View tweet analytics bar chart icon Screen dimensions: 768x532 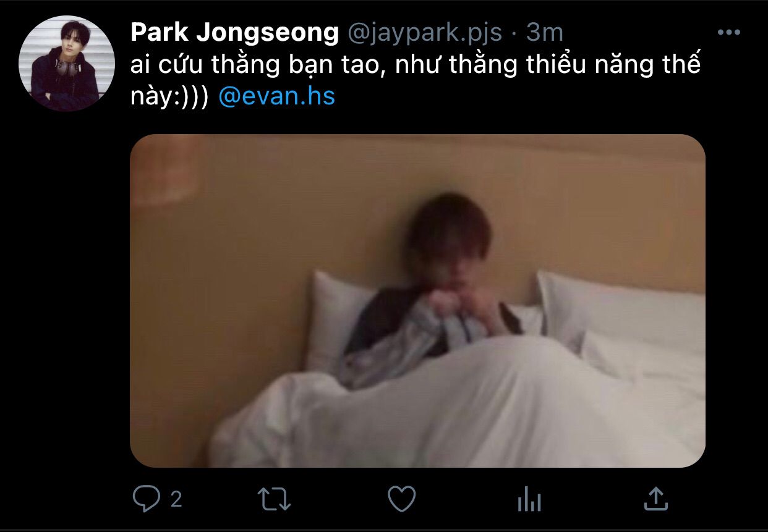(529, 499)
